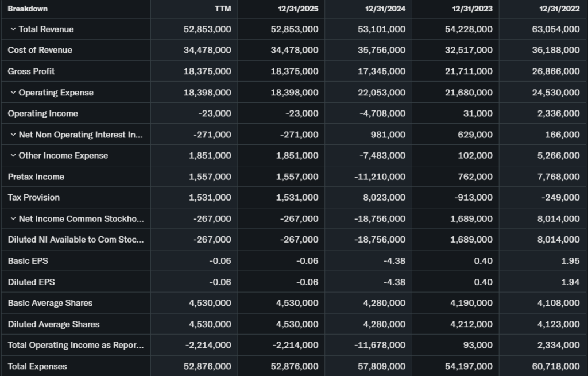Expand Net Non Operating Interest row chevron

(13, 135)
